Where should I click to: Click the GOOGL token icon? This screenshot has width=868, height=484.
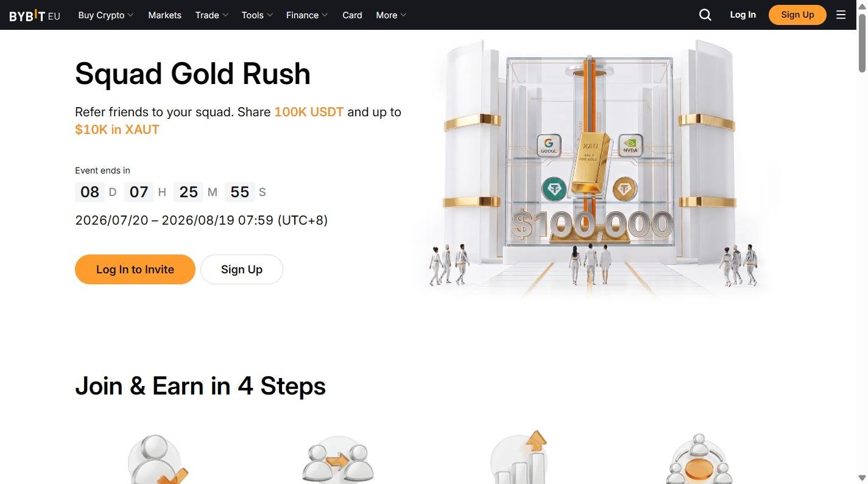pos(548,146)
